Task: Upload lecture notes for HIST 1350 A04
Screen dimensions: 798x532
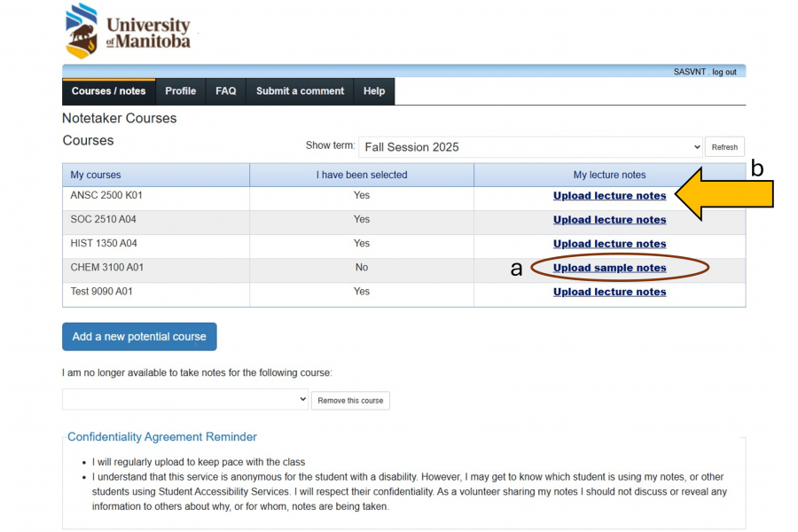Action: (609, 243)
